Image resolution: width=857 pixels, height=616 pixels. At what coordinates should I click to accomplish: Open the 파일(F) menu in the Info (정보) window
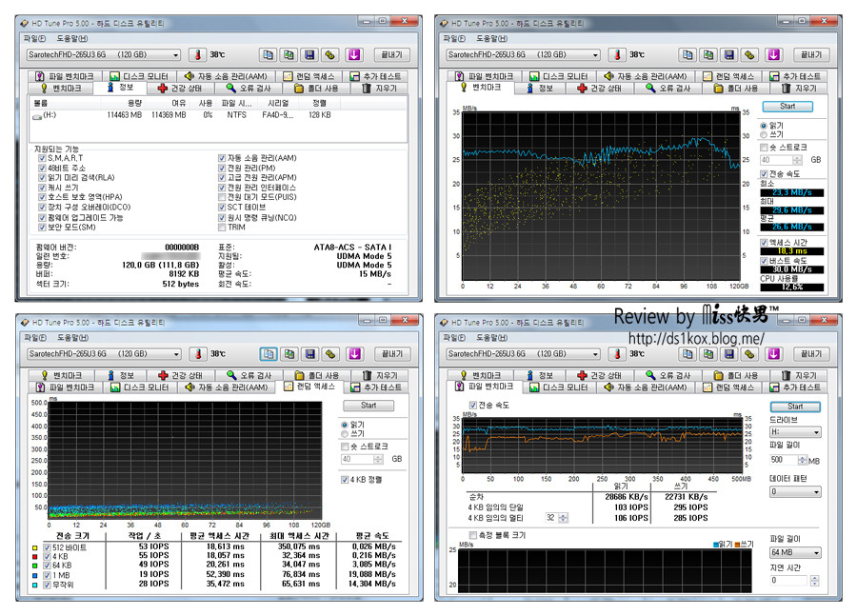[x=34, y=39]
